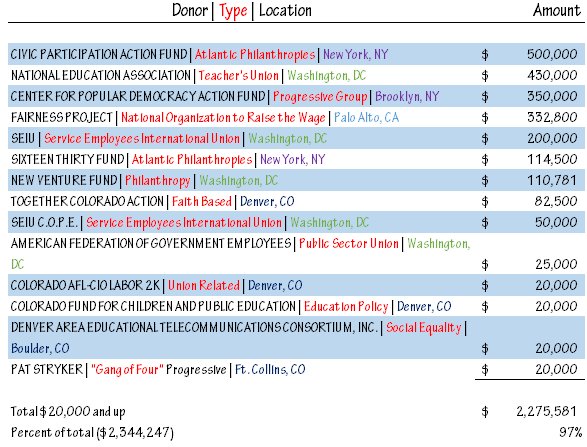Click 'Total $20,000 and up' label
The height and width of the screenshot is (447, 587).
tap(68, 412)
